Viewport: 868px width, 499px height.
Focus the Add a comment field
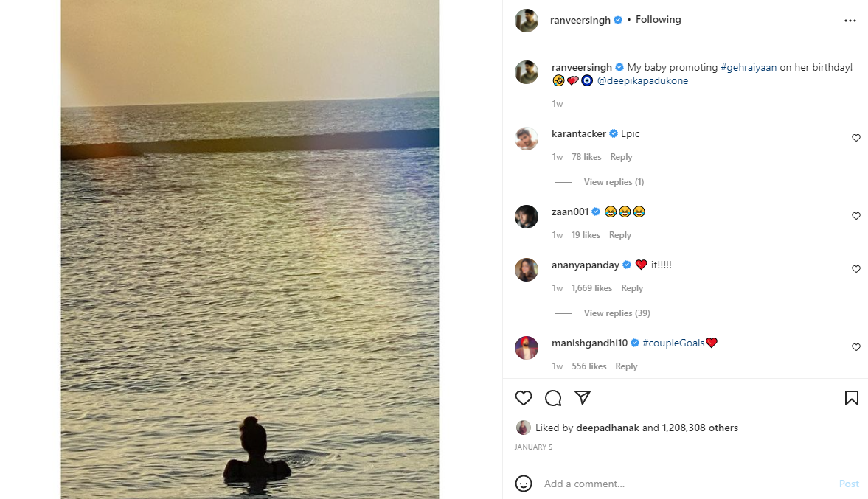[687, 484]
